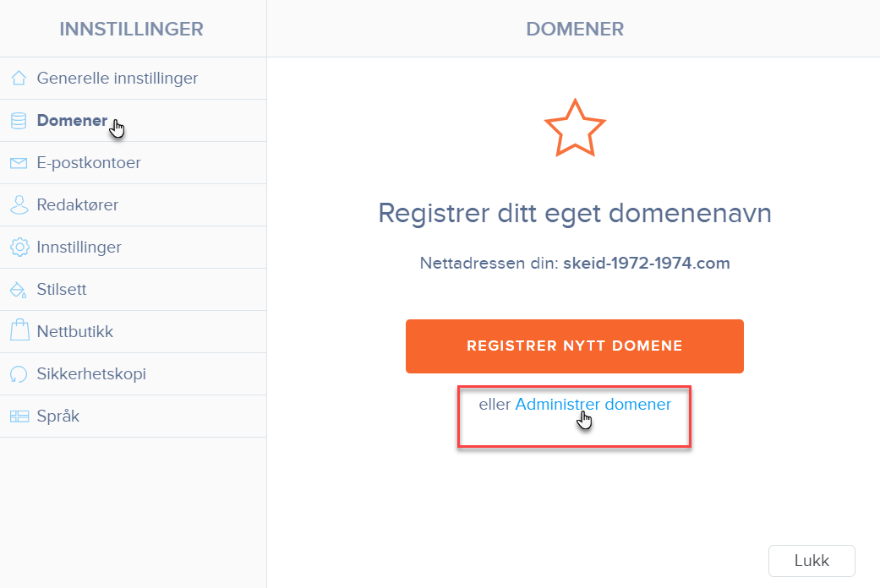Click the shopping bag icon for Nettbutikk

(19, 330)
